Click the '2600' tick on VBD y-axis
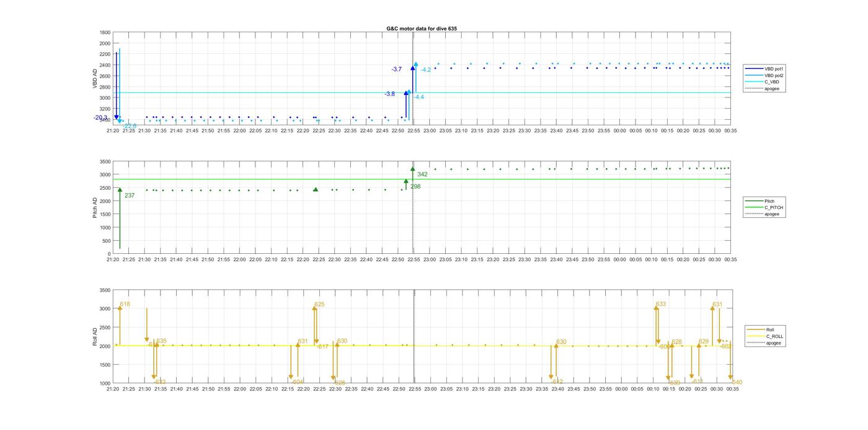This screenshot has width=868, height=430. click(x=105, y=76)
